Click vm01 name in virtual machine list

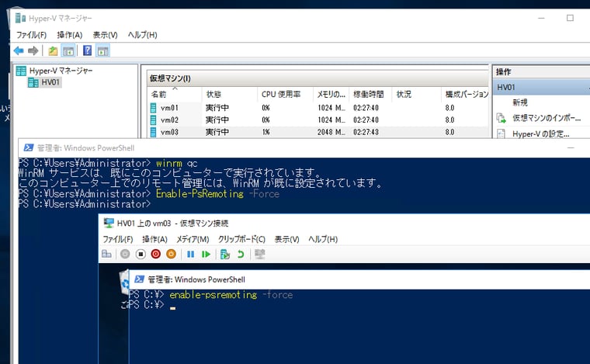click(169, 108)
